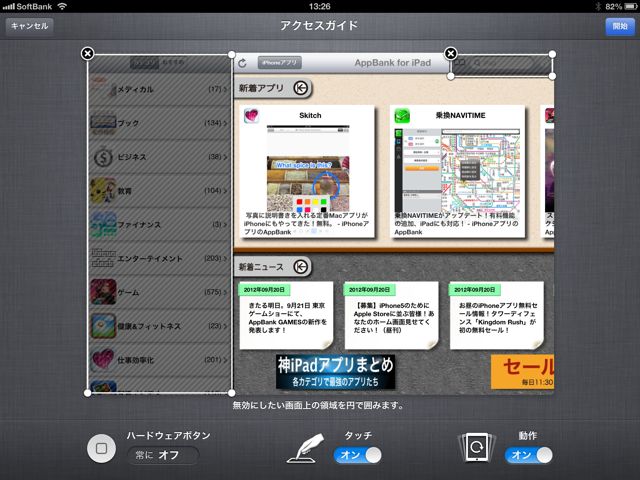Viewport: 640px width, 480px height.
Task: Tap the touch hand gesture icon
Action: click(x=306, y=448)
